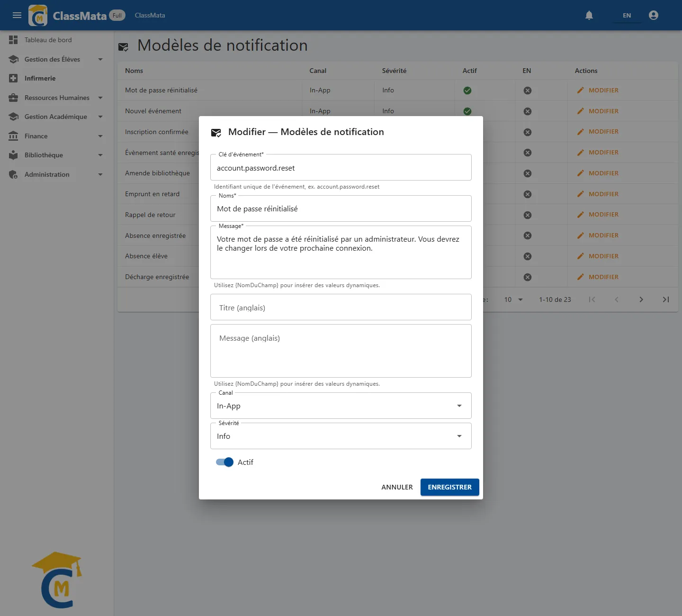
Task: Click the ClassMata logo in header
Action: pos(38,15)
